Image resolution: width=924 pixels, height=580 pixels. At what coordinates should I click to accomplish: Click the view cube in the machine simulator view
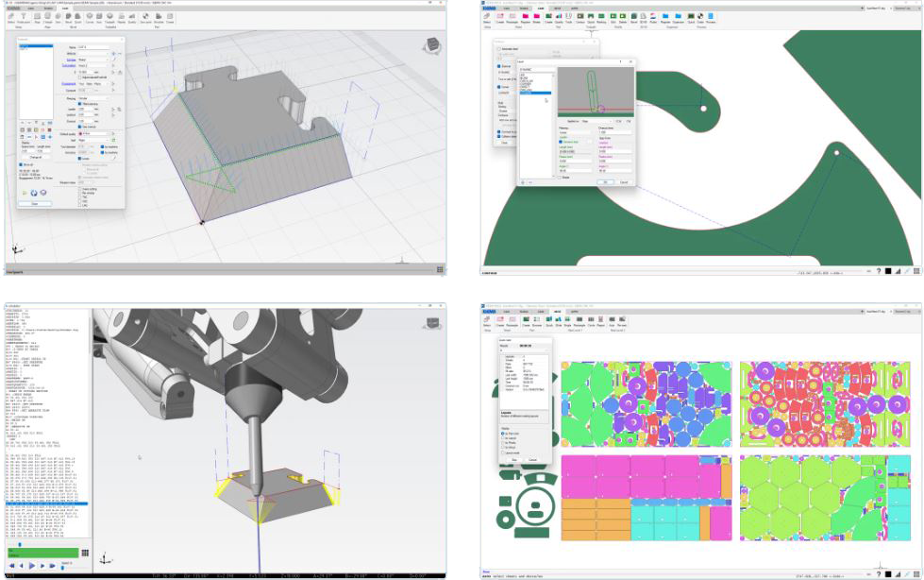pyautogui.click(x=431, y=323)
